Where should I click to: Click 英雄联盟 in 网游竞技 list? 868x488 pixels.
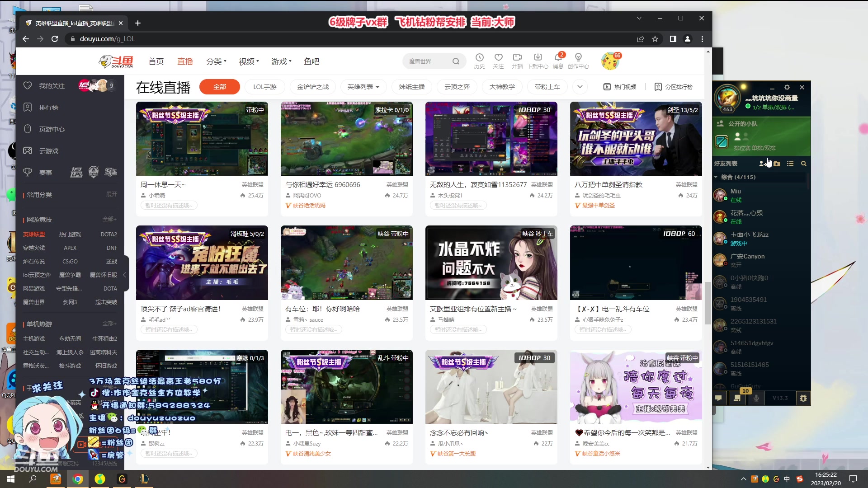pyautogui.click(x=34, y=235)
